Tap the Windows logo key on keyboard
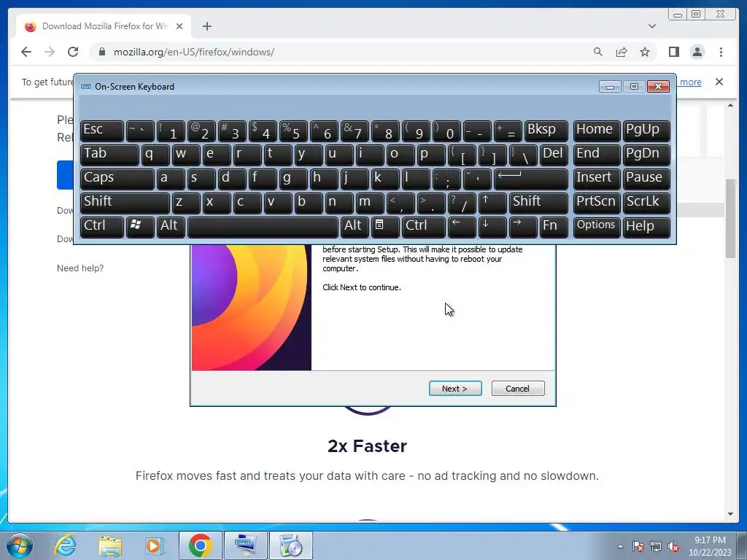The height and width of the screenshot is (560, 747). click(139, 226)
